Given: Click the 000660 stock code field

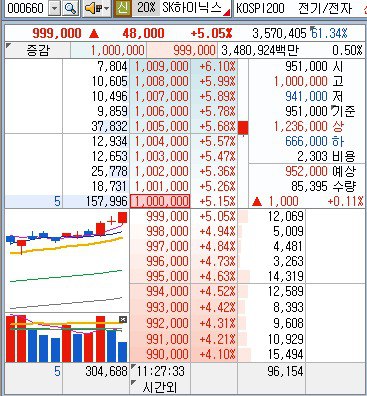Looking at the screenshot, I should (25, 8).
